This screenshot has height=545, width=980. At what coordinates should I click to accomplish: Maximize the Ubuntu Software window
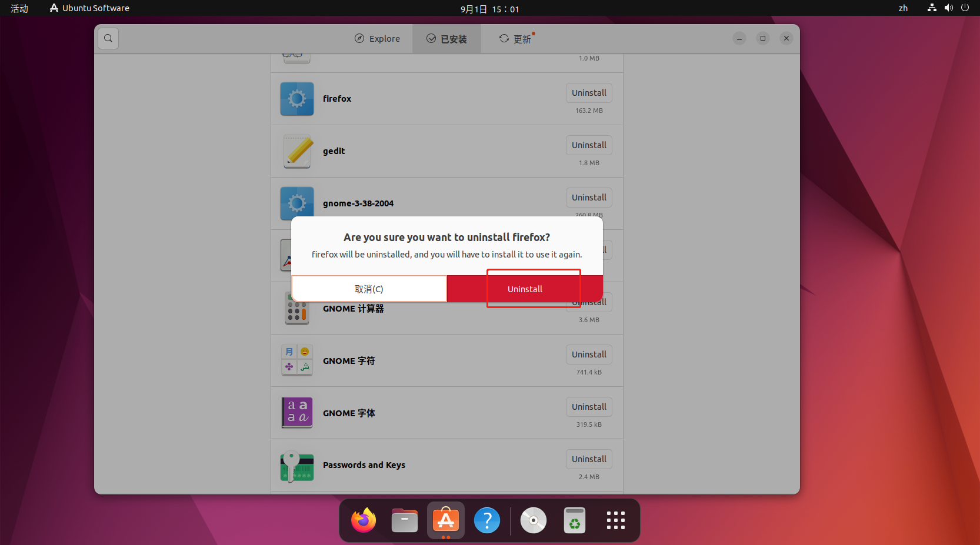[x=763, y=38]
